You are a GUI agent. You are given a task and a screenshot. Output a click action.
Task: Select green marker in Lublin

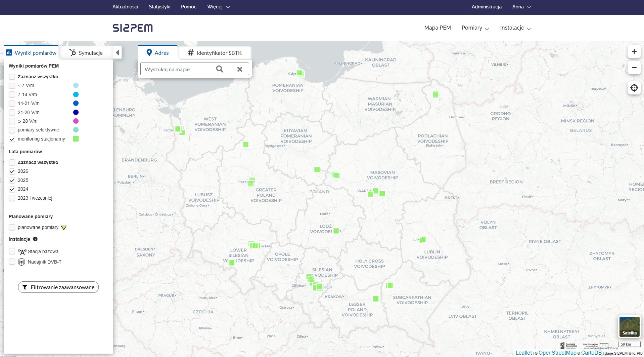[x=423, y=239]
